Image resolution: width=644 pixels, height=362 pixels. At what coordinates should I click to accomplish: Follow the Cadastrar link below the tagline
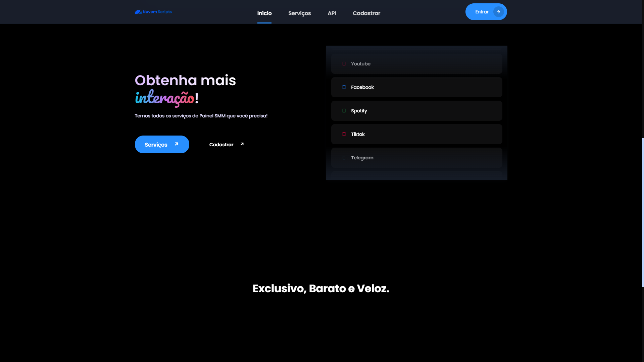click(x=221, y=145)
